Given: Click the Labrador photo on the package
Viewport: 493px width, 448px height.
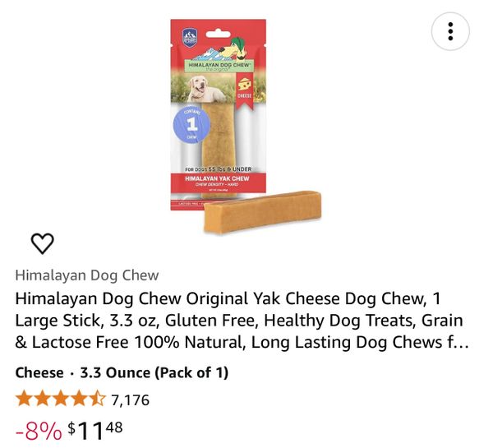Looking at the screenshot, I should [203, 89].
